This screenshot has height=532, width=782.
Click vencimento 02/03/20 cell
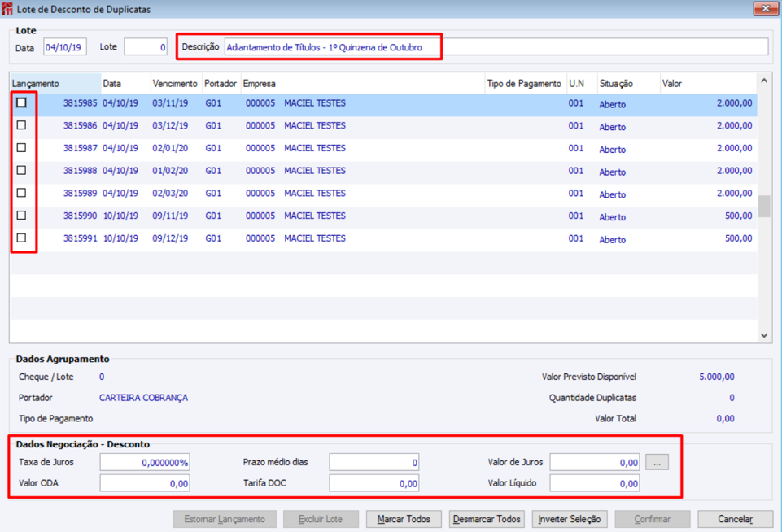(x=170, y=193)
